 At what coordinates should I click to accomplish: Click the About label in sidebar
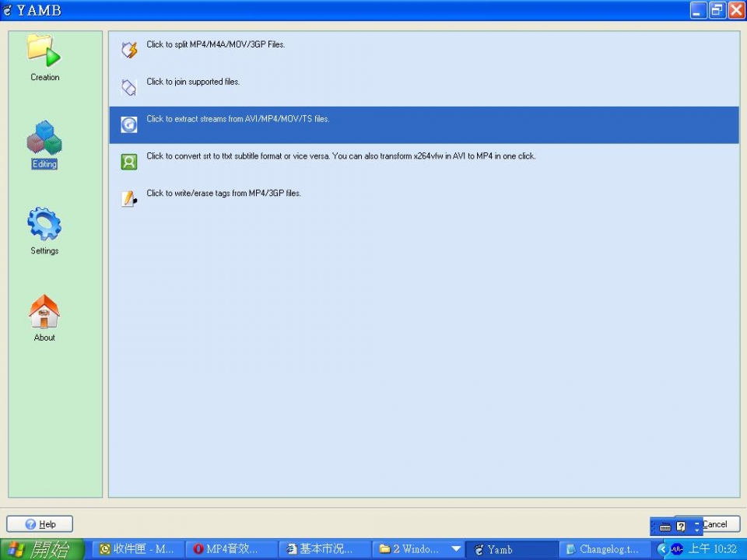pos(44,337)
